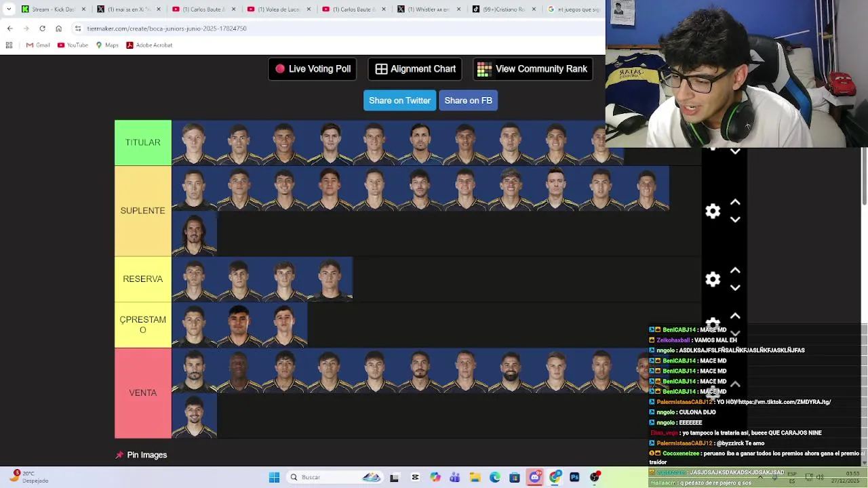This screenshot has height=488, width=868.
Task: Open settings gear for RESERVA row
Action: pyautogui.click(x=713, y=279)
